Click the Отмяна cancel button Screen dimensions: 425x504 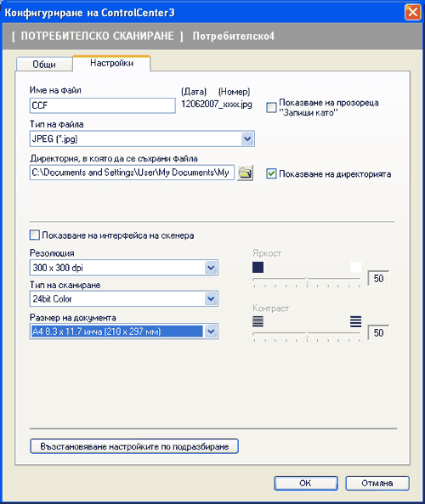tap(377, 483)
